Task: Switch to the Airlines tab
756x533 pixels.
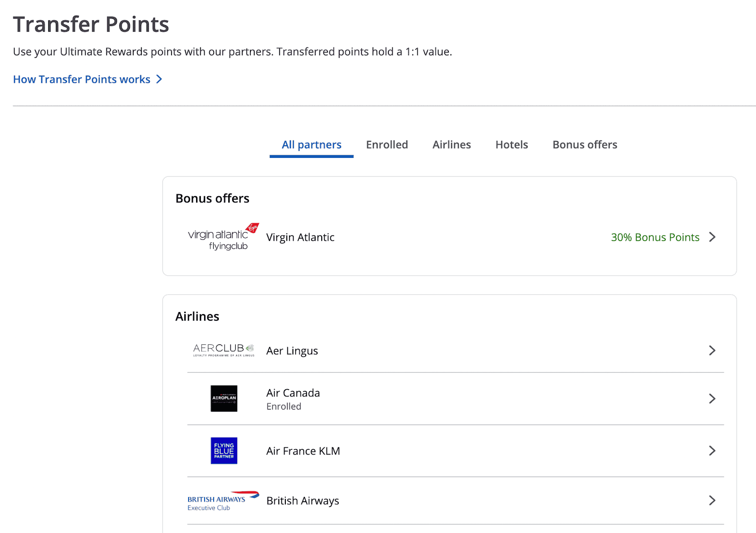Action: point(452,145)
